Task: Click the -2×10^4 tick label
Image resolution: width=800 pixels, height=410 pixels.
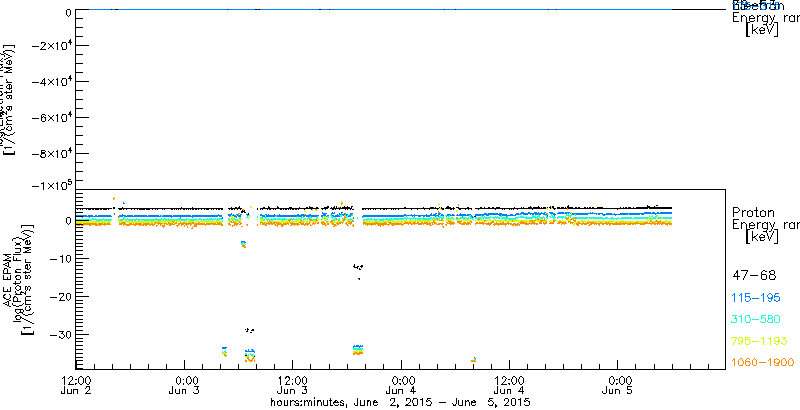Action: point(51,45)
